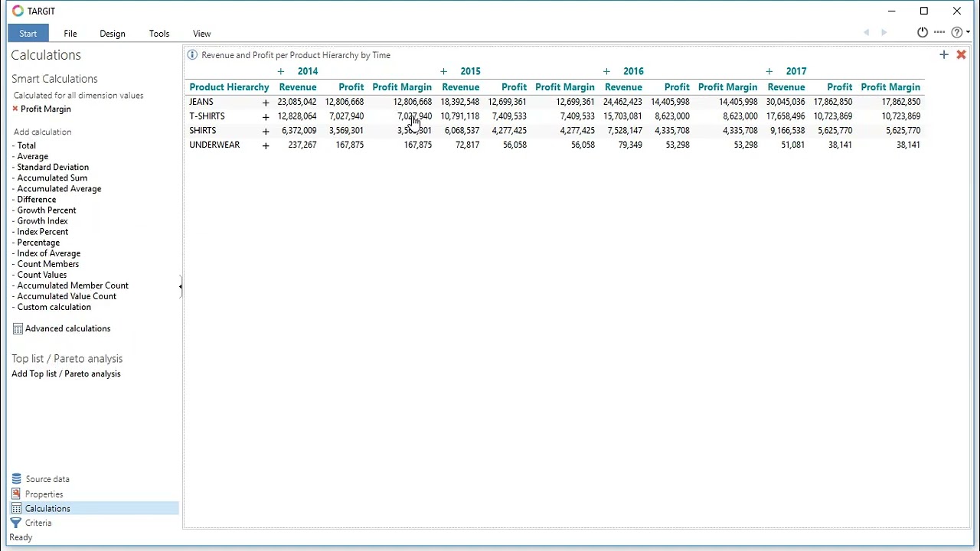The width and height of the screenshot is (980, 551).
Task: Click the power icon in the toolbar
Action: [923, 32]
